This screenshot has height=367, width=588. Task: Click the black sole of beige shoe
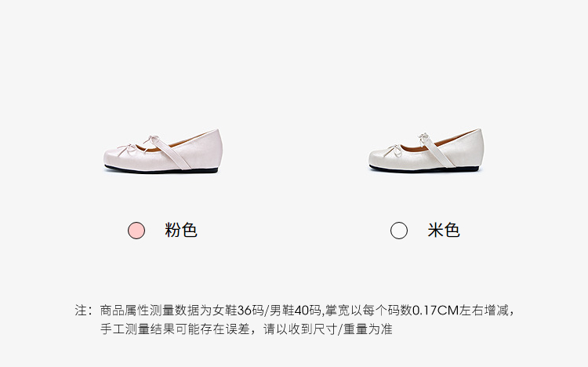tap(423, 169)
